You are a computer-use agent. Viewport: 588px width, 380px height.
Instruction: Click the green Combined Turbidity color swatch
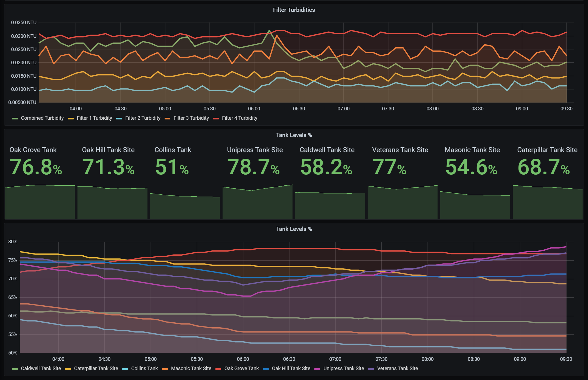tap(15, 119)
